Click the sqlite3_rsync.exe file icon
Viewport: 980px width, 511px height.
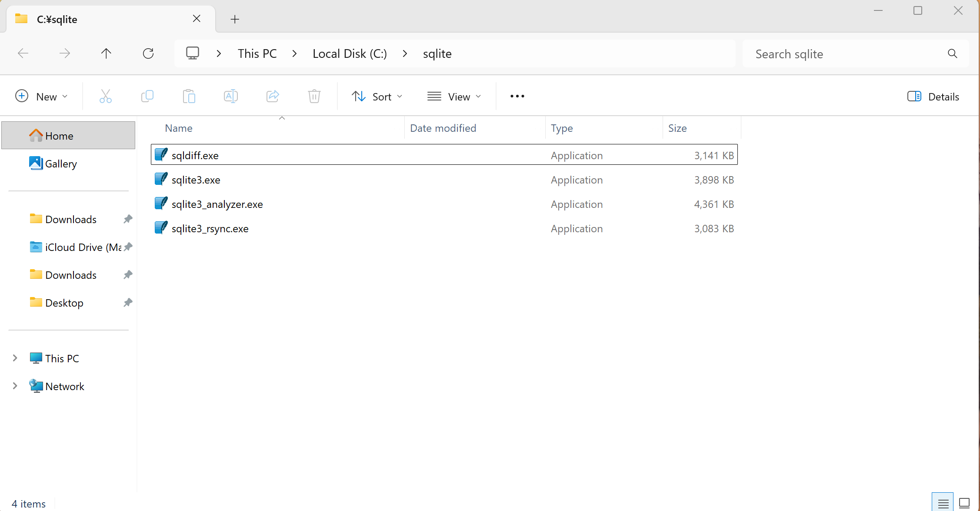pyautogui.click(x=161, y=228)
